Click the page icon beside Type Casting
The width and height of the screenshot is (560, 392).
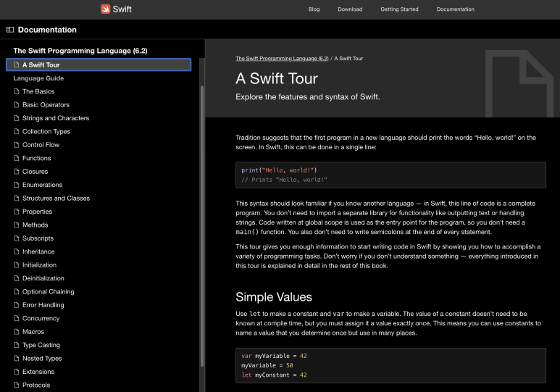point(16,345)
